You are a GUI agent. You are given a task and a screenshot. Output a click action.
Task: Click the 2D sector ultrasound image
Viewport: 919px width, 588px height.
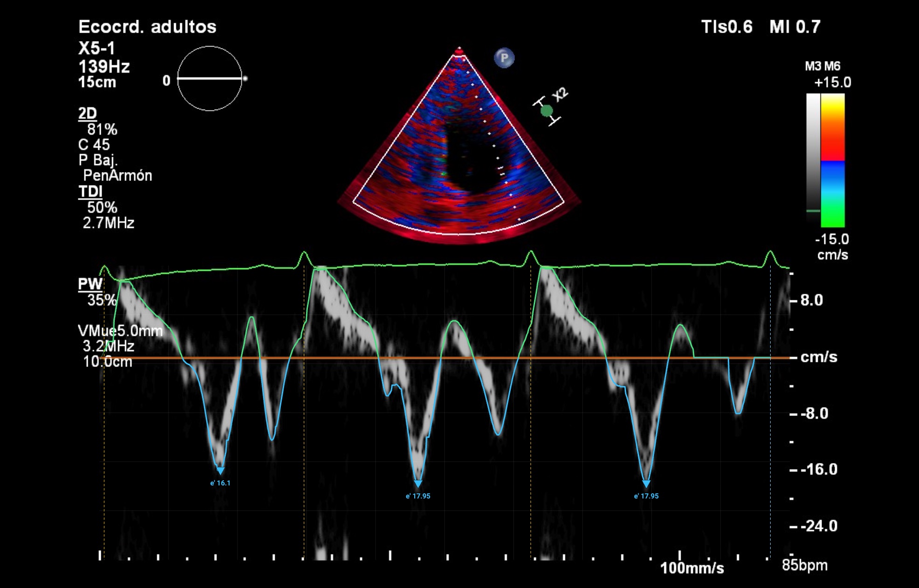coord(459,145)
